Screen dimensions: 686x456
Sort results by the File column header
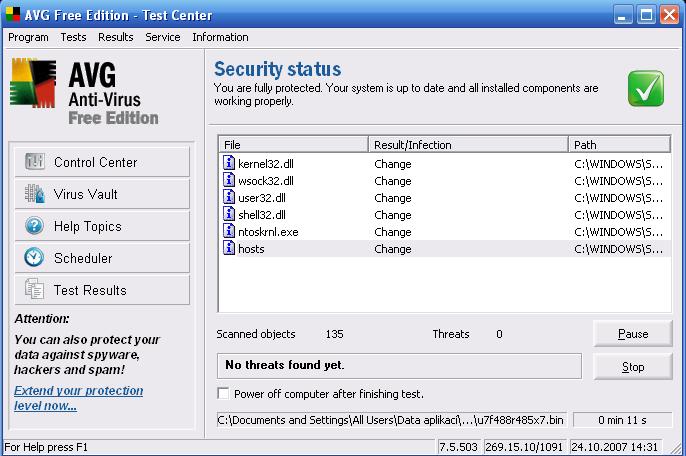click(x=293, y=145)
